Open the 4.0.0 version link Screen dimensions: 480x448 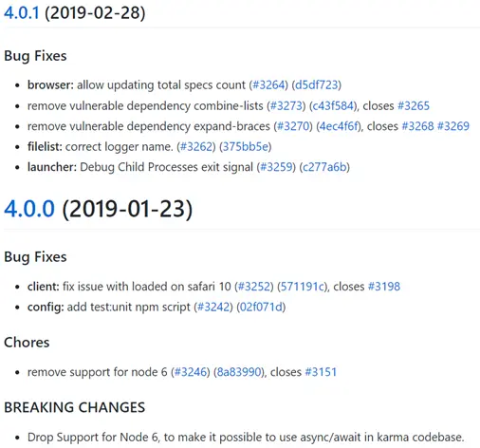29,209
